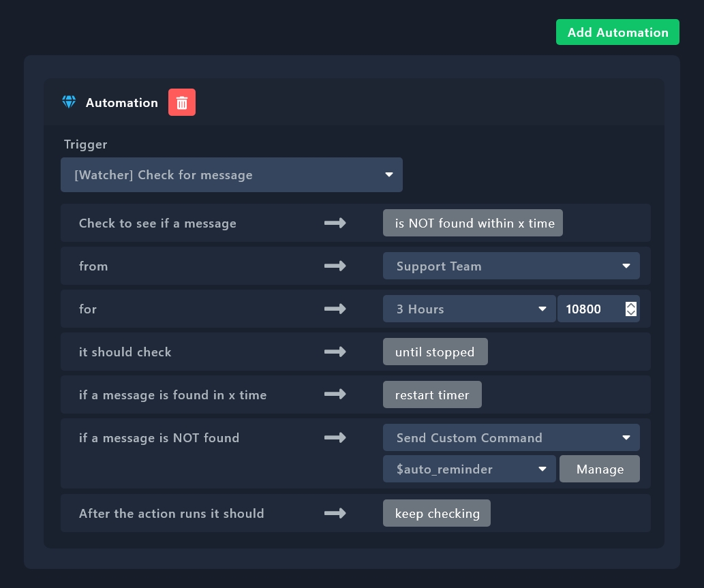Click the spinner arrows on the 10800 field

630,309
